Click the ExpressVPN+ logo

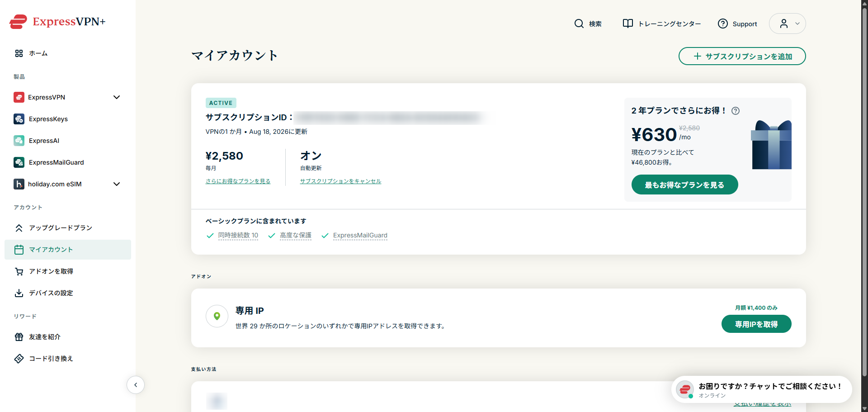57,21
